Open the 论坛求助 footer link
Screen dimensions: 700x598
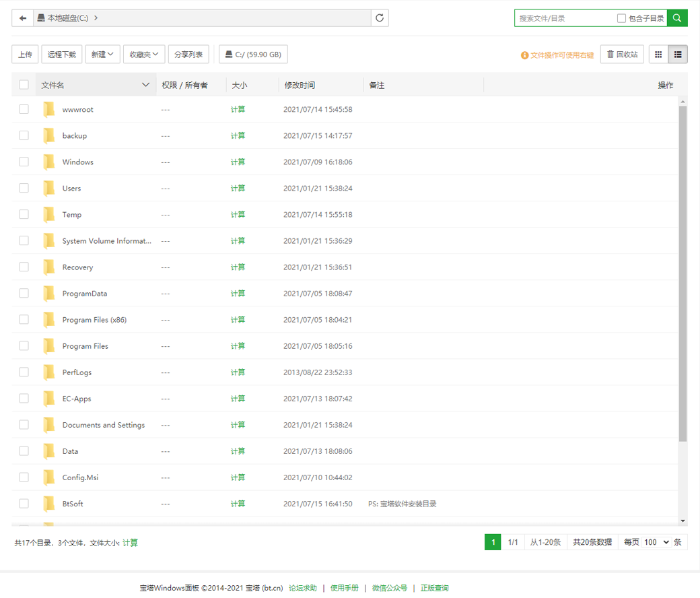tap(303, 588)
